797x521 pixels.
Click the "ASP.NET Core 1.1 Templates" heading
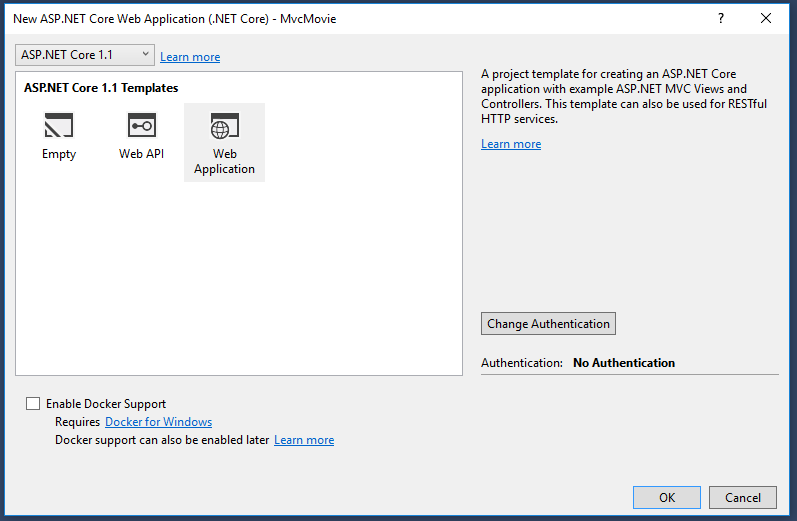click(101, 88)
